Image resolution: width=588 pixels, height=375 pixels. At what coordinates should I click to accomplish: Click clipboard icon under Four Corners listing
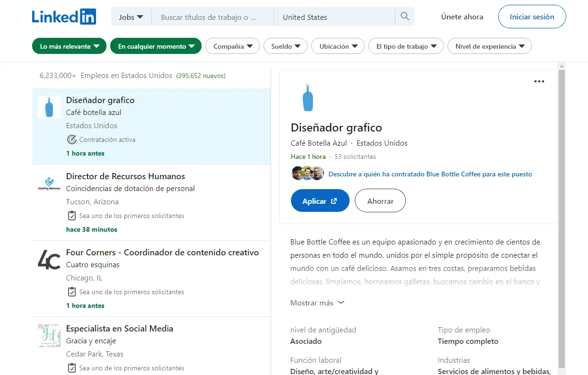click(71, 292)
